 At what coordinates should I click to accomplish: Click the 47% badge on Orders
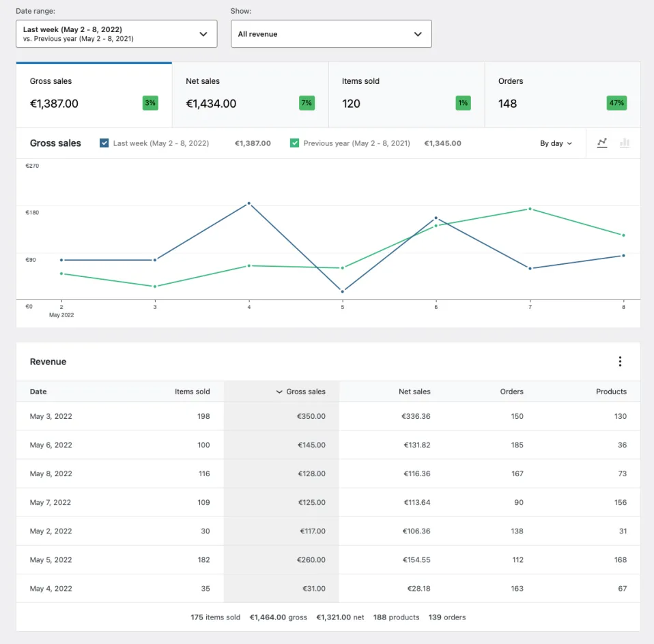[x=616, y=103]
